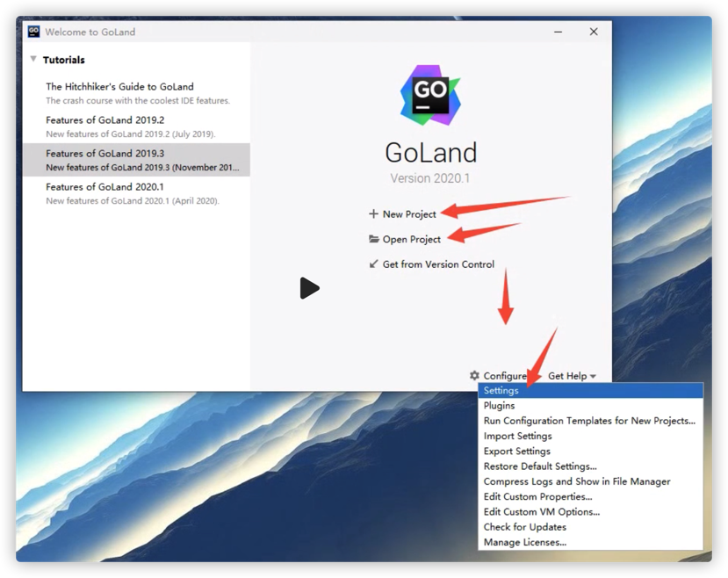This screenshot has width=728, height=578.
Task: Open Features of GoLand 2020.1 tutorial
Action: pos(136,193)
